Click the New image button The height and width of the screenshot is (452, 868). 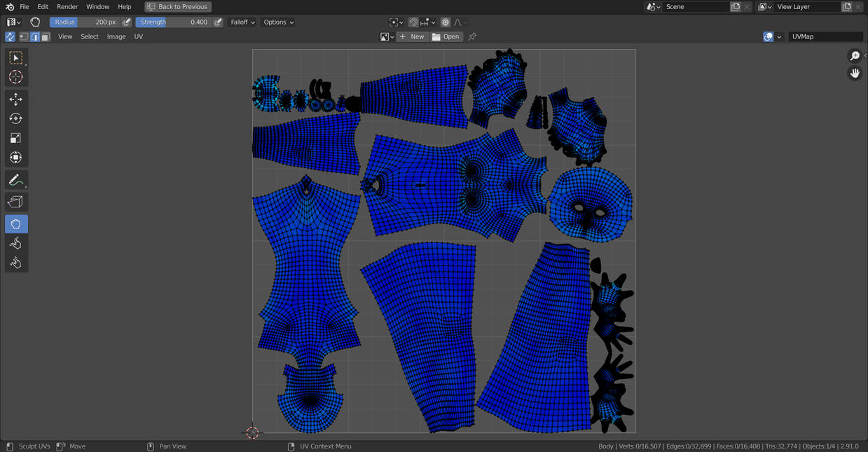(x=412, y=36)
